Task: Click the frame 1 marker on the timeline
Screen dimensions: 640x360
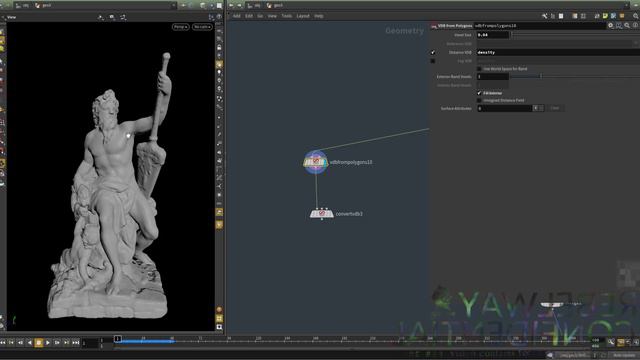Action: click(x=118, y=339)
